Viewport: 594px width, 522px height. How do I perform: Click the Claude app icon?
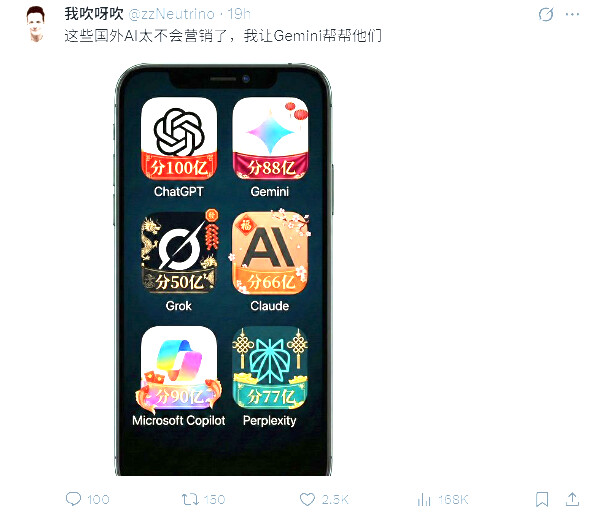(270, 253)
